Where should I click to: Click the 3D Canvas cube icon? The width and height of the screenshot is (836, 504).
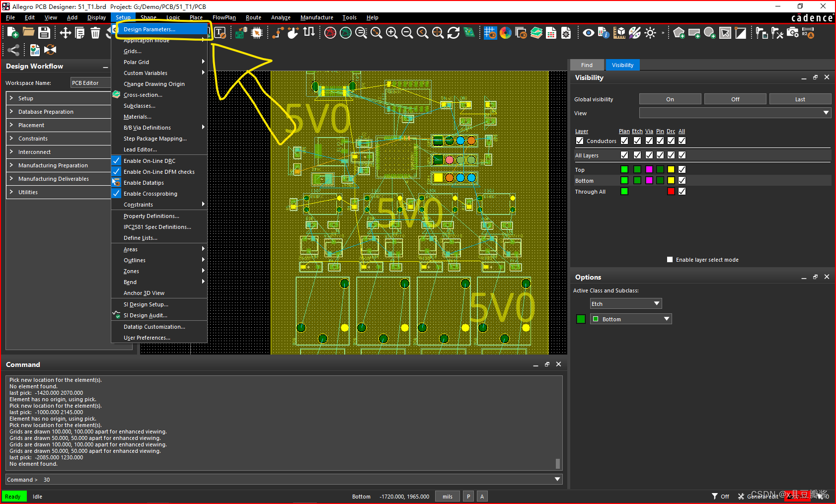(619, 33)
